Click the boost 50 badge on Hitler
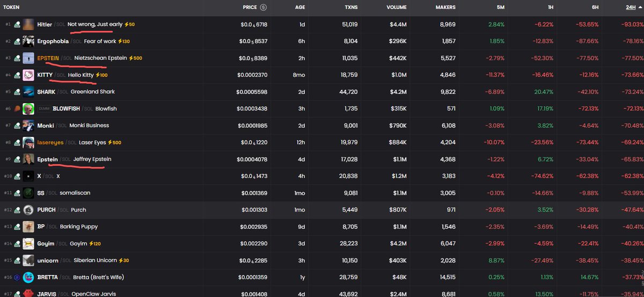The height and width of the screenshot is (297, 644). click(129, 24)
